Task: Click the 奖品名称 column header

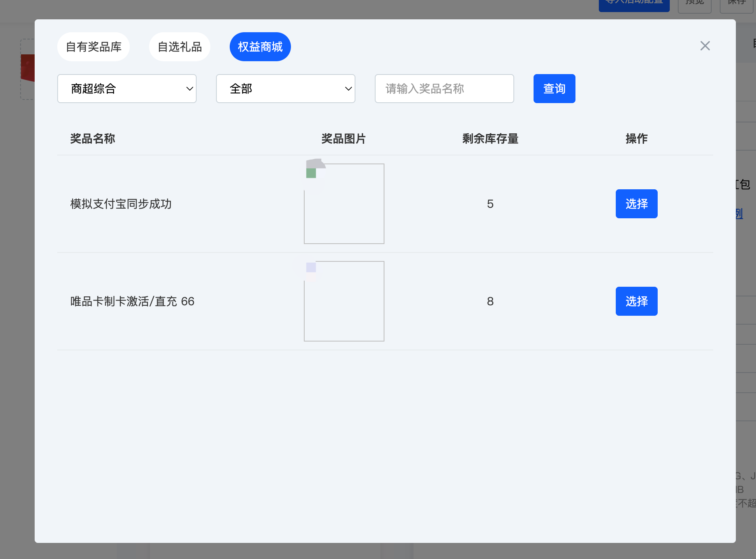Action: point(93,139)
